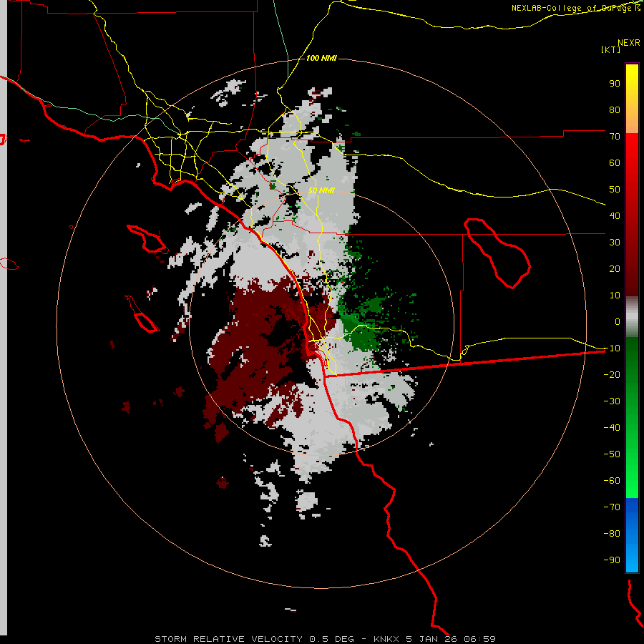The image size is (644, 644).
Task: Click the -20 value on the velocity scale
Action: point(612,374)
